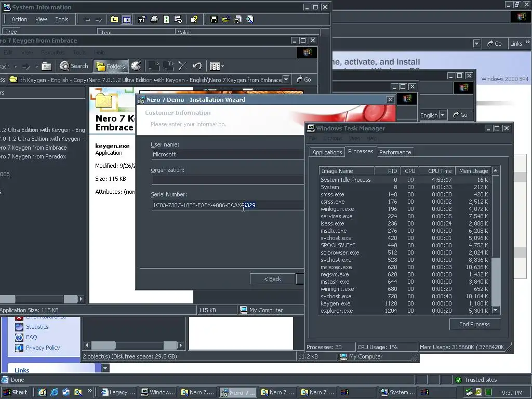
Task: Switch to the Legacy taskbar button
Action: pos(118,392)
